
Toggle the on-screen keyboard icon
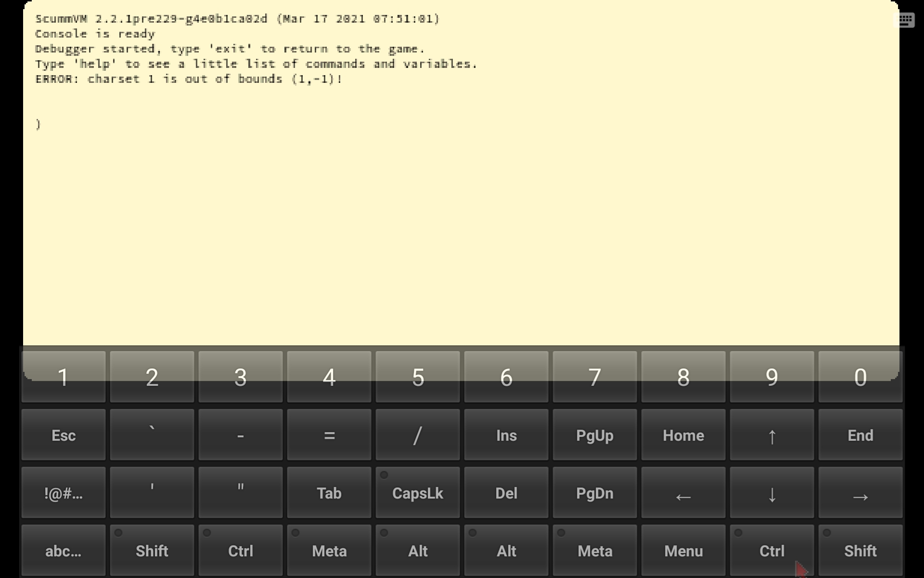(x=904, y=20)
